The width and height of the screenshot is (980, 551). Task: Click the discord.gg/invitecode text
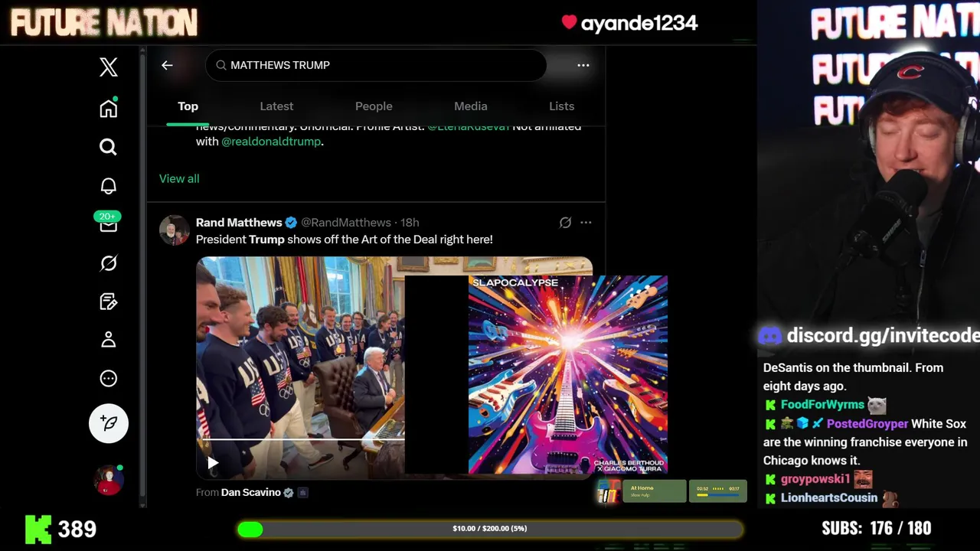[x=884, y=335]
